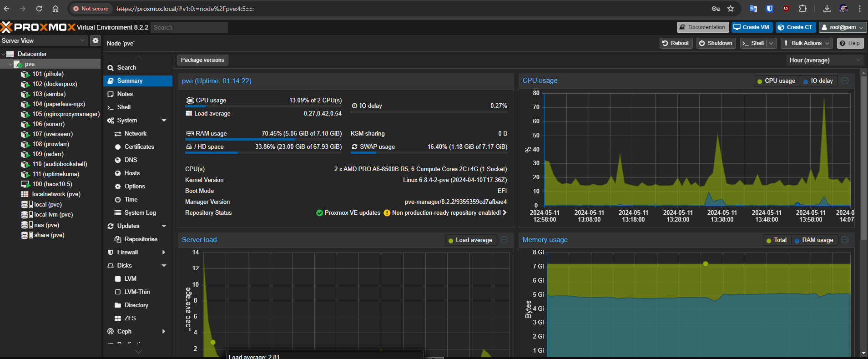Open repository status details arrow
868x359 pixels.
click(504, 212)
